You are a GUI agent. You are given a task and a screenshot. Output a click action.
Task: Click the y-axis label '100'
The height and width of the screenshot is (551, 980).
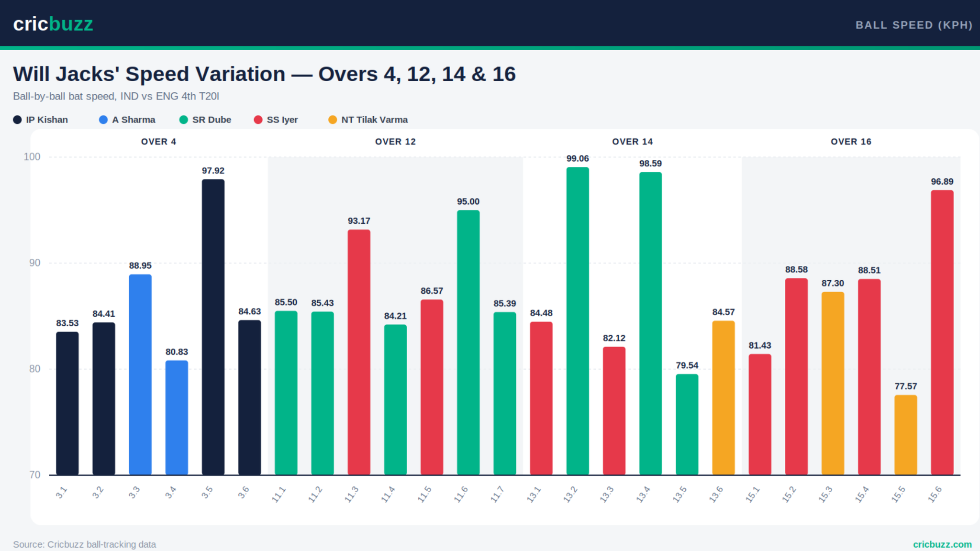[x=32, y=157]
